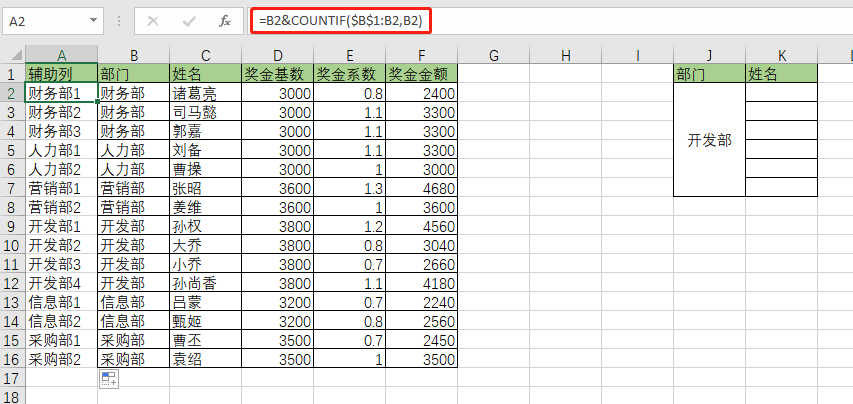
Task: Click the 部门 header in column J
Action: (709, 73)
